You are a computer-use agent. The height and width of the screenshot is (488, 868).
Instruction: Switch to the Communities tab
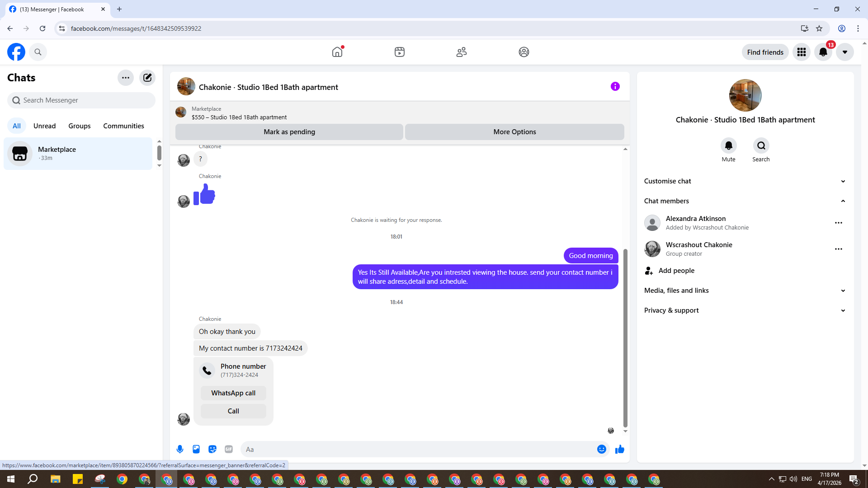click(123, 126)
